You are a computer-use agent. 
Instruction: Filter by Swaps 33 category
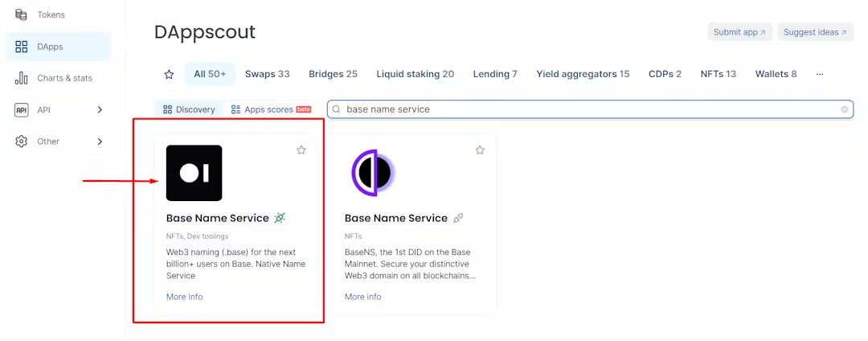[x=268, y=74]
